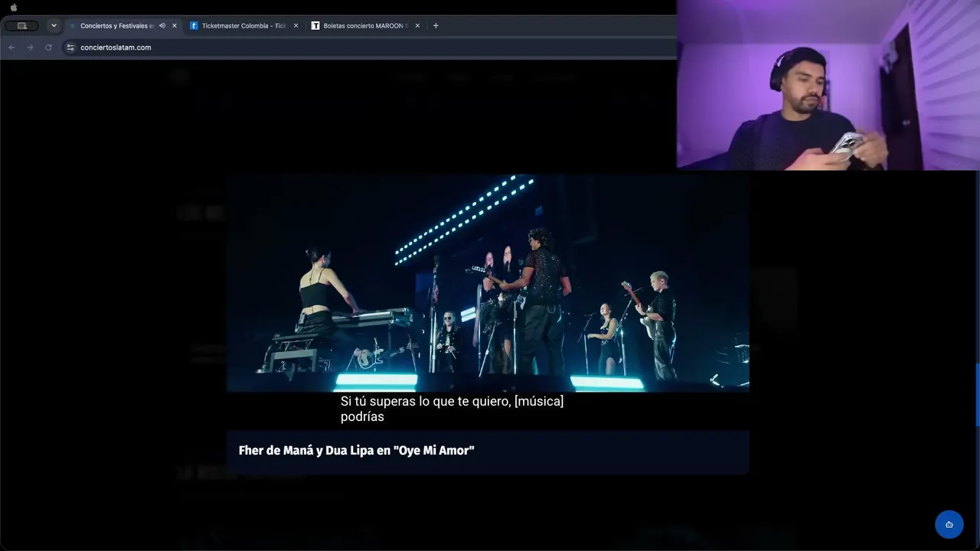This screenshot has width=980, height=551.
Task: Click the sidebar toggle in the window corner
Action: click(x=21, y=25)
